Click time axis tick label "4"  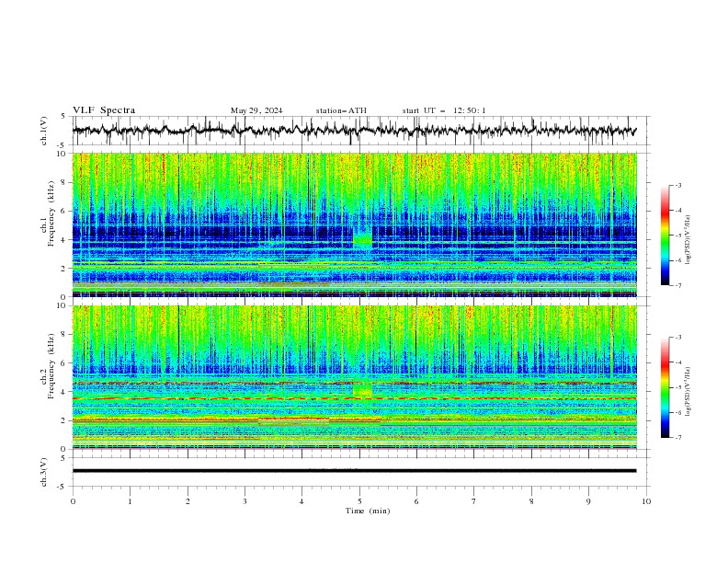pyautogui.click(x=301, y=501)
